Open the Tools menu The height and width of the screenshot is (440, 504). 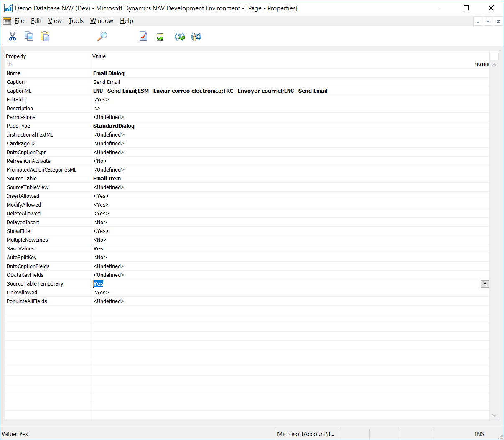[x=76, y=21]
